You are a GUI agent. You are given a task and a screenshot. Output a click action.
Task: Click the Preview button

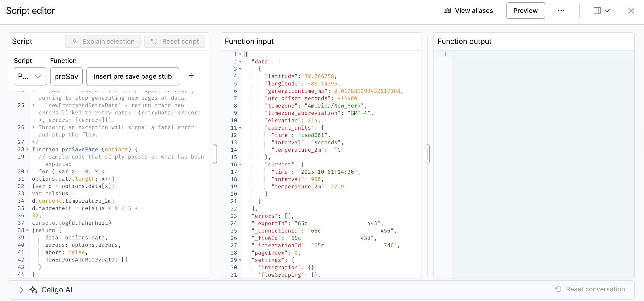point(525,11)
